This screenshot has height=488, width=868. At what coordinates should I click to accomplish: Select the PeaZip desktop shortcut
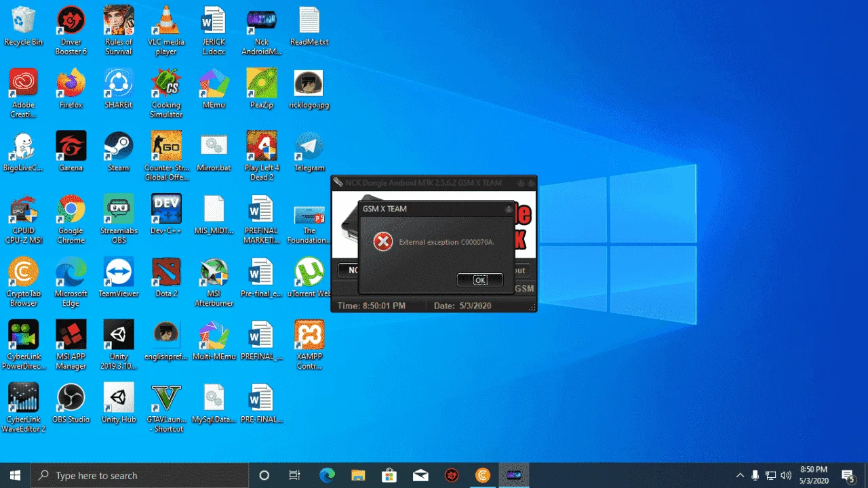click(x=261, y=89)
